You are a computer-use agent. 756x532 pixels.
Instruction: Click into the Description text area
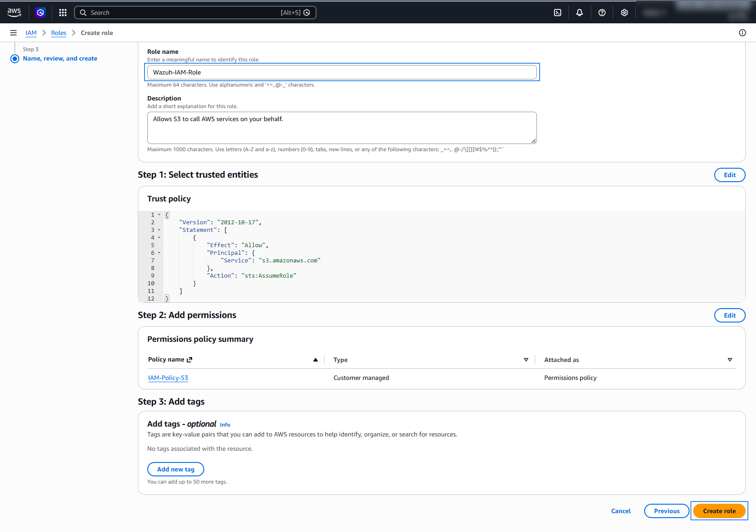(x=342, y=128)
